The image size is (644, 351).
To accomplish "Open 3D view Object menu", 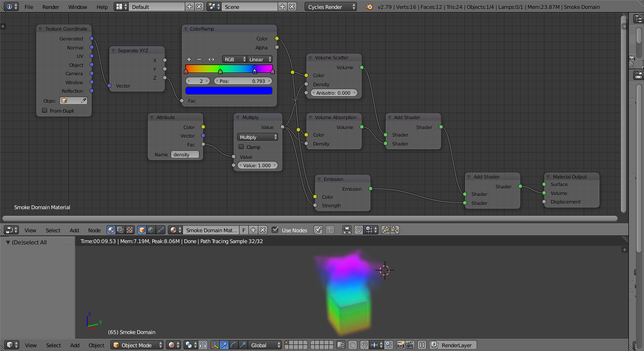I will point(97,345).
